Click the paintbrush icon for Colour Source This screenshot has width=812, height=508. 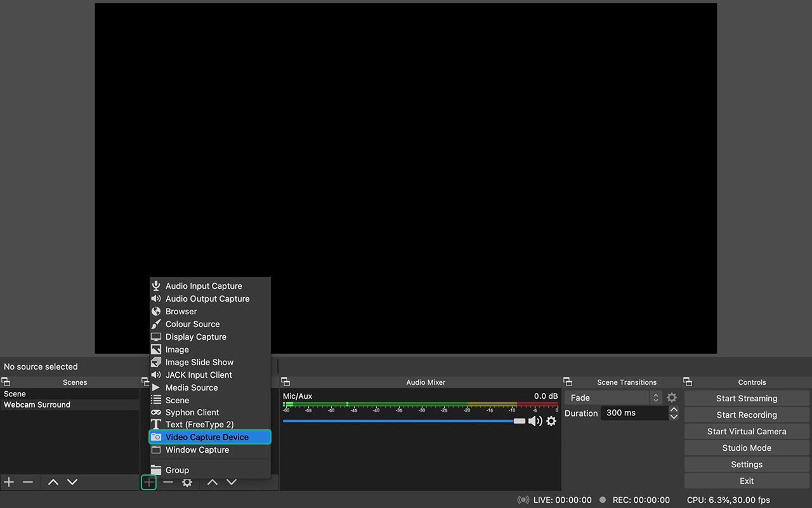156,324
